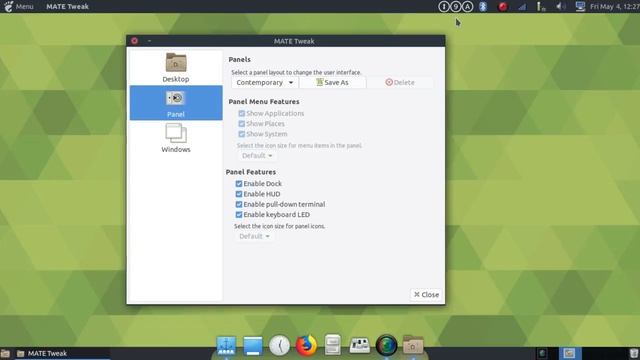Click the window menu arrow in title bar
Screen dimensions: 640x360
[x=149, y=41]
